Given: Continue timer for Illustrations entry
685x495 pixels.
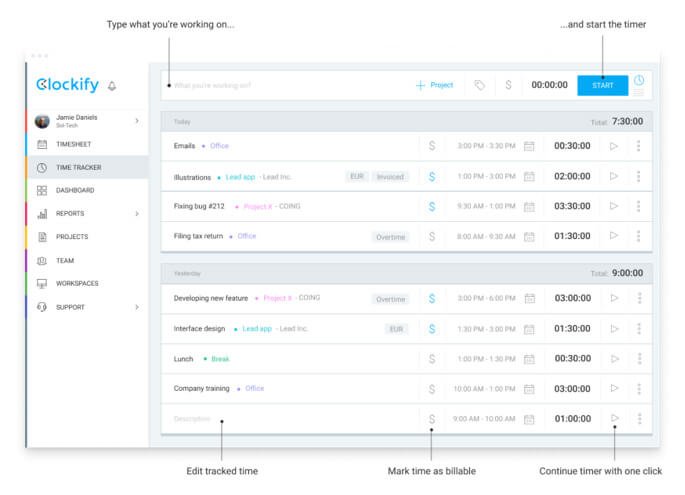Looking at the screenshot, I should point(614,176).
